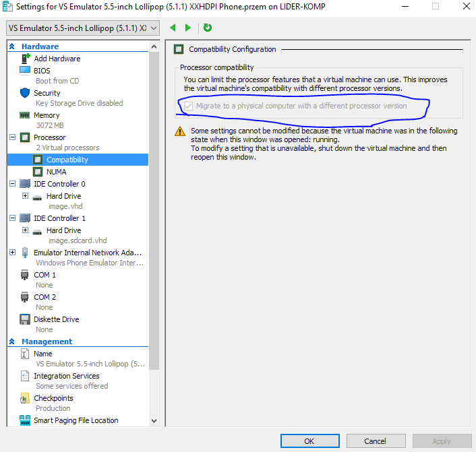Click the green back arrow icon
This screenshot has width=476, height=452.
pos(173,28)
